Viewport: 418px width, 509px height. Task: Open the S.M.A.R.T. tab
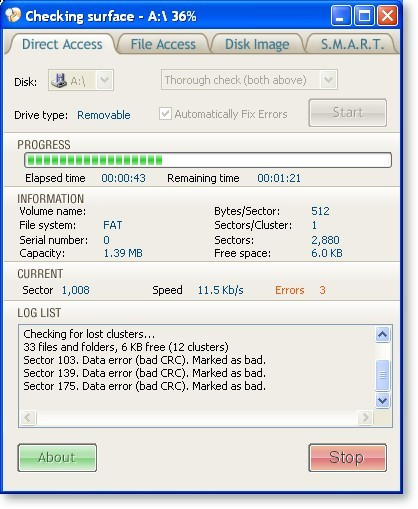point(352,44)
